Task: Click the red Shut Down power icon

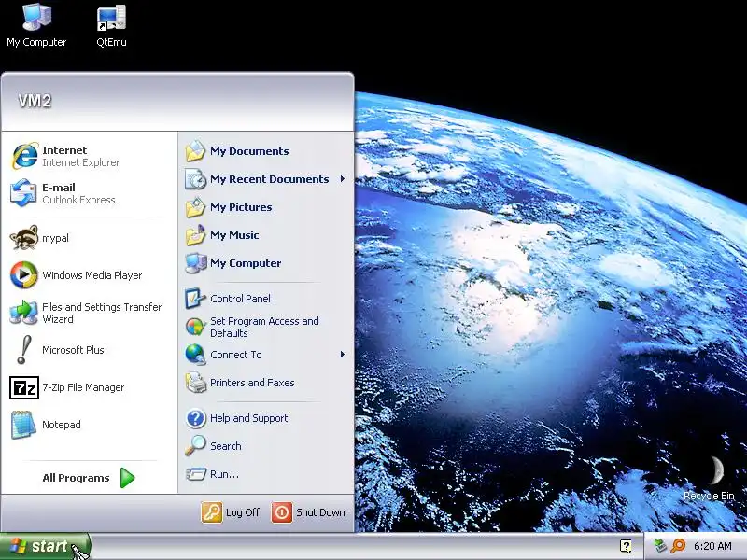Action: click(x=282, y=512)
